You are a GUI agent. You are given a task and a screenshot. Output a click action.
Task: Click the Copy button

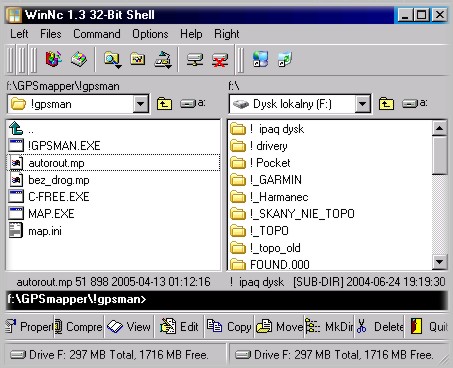click(x=229, y=326)
